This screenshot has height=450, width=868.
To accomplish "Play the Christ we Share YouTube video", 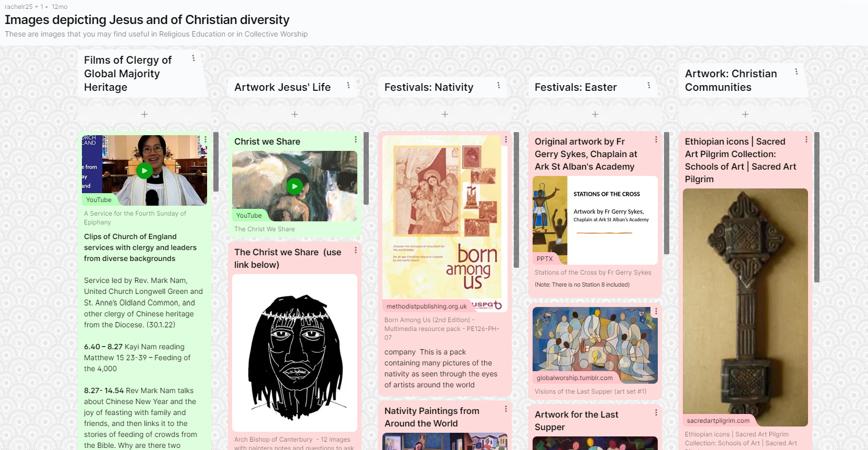I will click(x=295, y=186).
